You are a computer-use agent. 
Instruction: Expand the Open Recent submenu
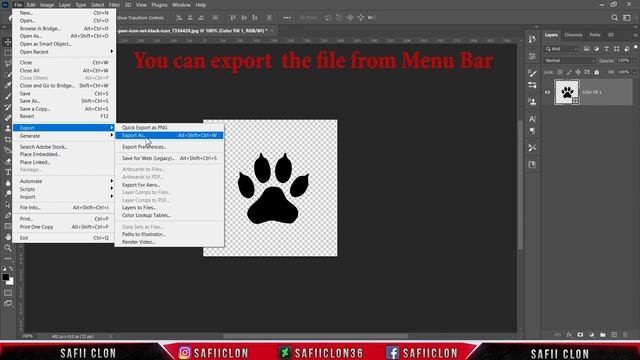point(64,52)
